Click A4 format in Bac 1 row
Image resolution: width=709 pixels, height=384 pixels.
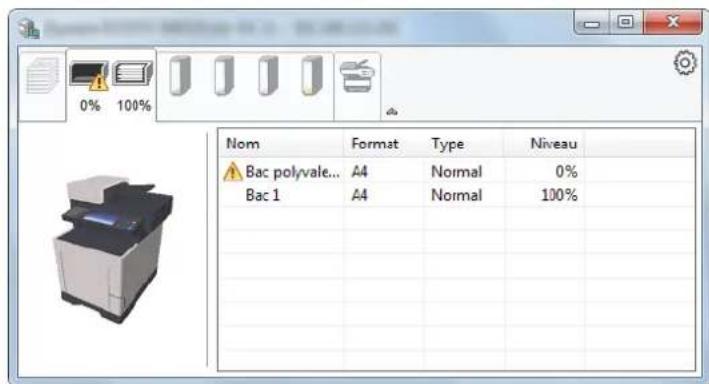pyautogui.click(x=359, y=195)
